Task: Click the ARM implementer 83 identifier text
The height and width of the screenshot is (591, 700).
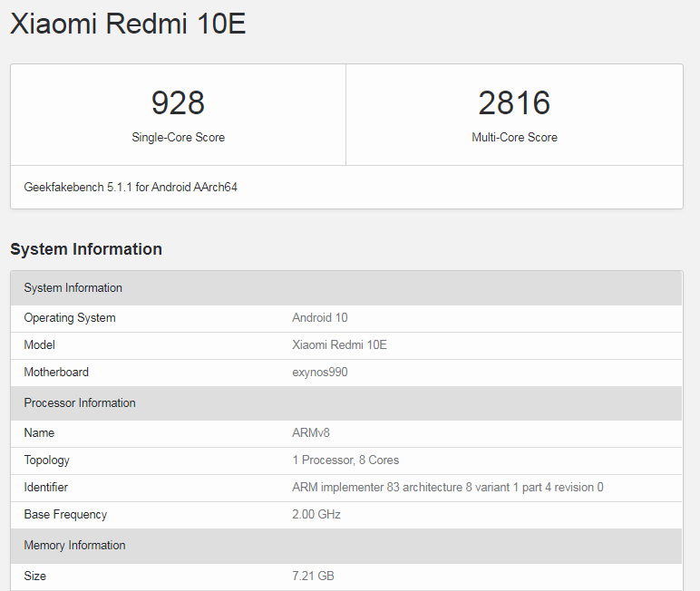Action: coord(447,488)
